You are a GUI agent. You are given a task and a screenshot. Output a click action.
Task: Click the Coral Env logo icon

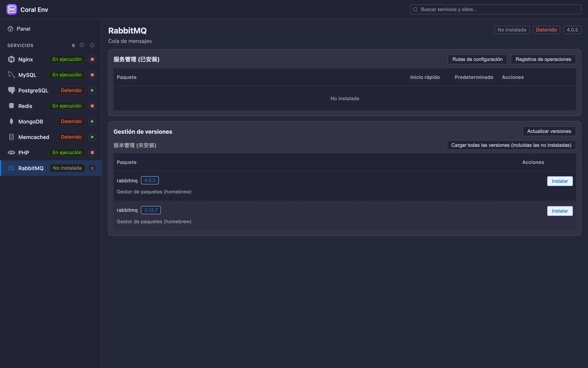(x=12, y=9)
